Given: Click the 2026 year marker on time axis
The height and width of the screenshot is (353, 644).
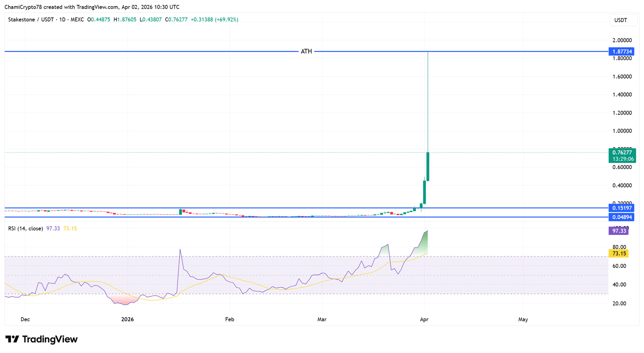Looking at the screenshot, I should coord(127,320).
